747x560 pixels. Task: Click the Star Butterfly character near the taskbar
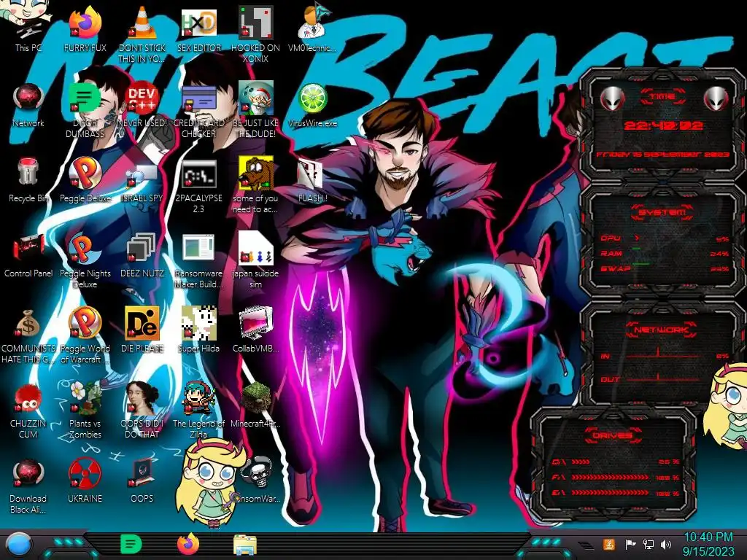pos(209,482)
